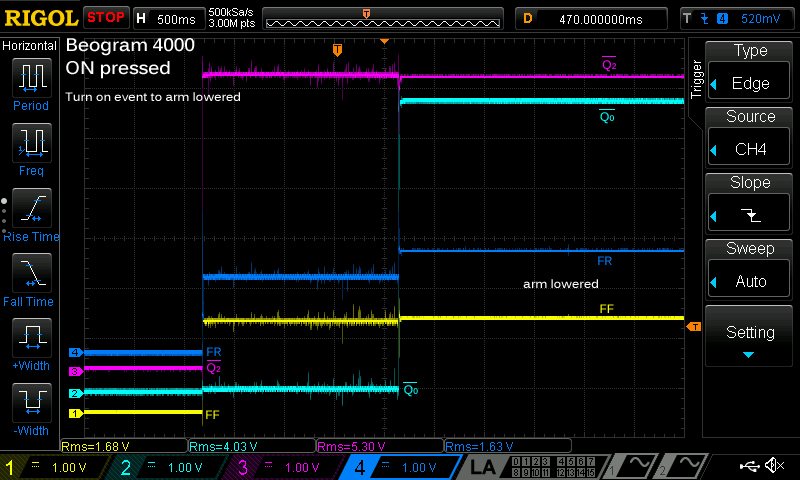The height and width of the screenshot is (480, 800).
Task: Open the trigger Setting submenu
Action: pyautogui.click(x=750, y=338)
